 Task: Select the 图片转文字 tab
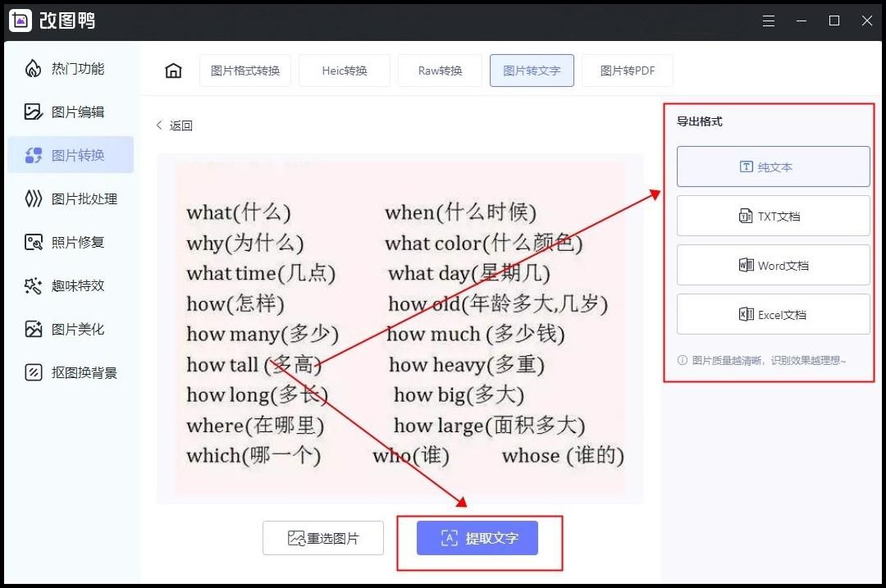(532, 71)
